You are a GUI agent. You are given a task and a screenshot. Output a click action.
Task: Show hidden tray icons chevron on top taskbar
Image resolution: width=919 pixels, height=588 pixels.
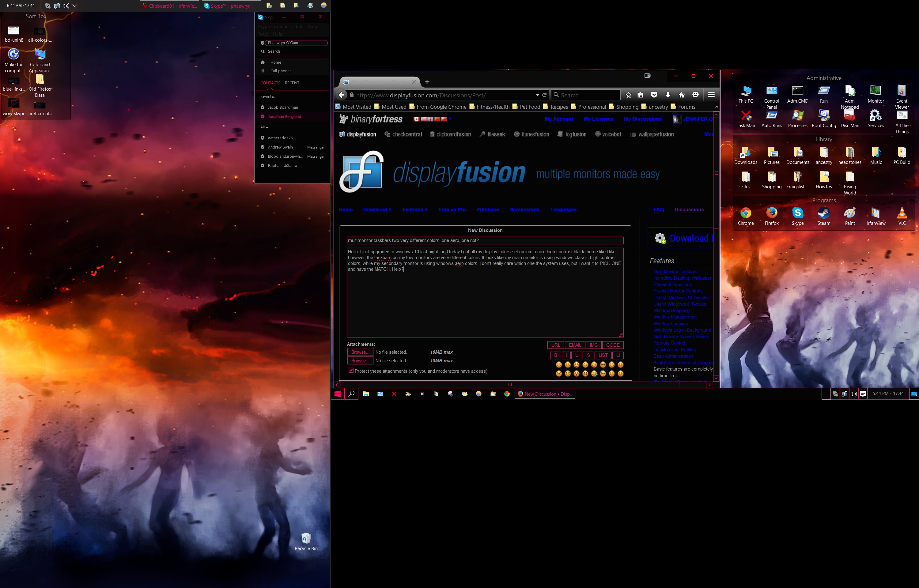[x=75, y=6]
